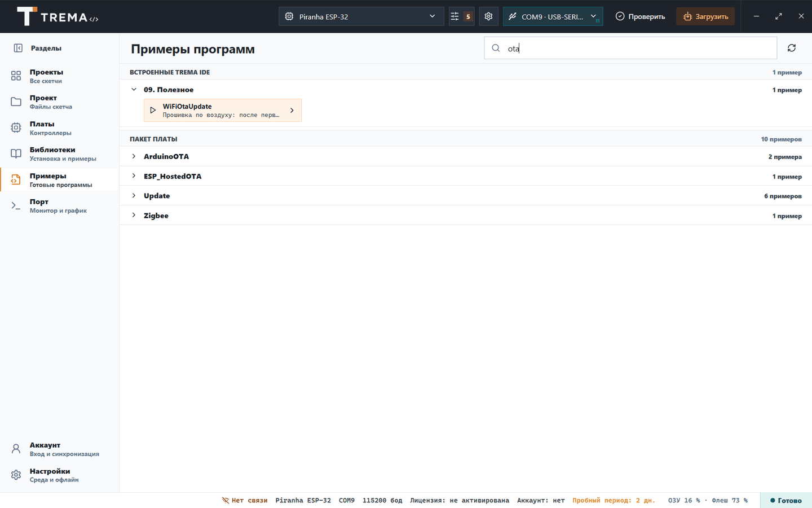Open the Настройки gear icon in sidebar
812x508 pixels.
[16, 475]
